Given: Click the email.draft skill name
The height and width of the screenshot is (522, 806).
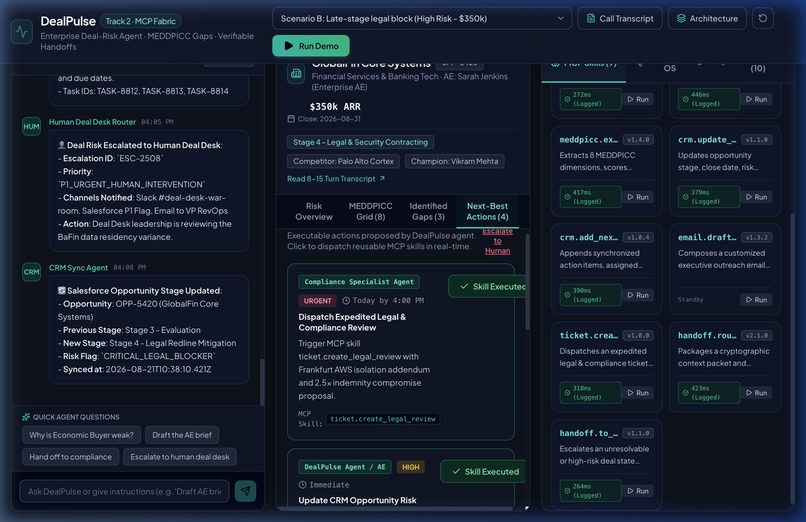Looking at the screenshot, I should (x=707, y=237).
